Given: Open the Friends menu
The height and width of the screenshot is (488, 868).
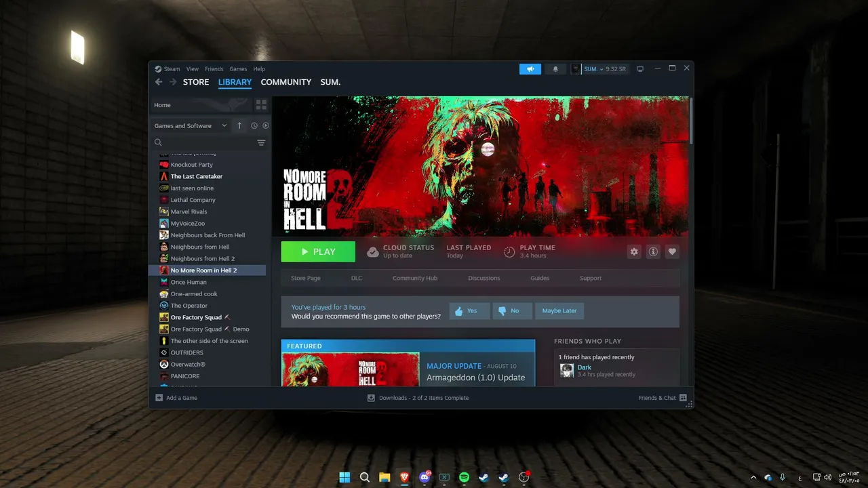Looking at the screenshot, I should point(214,69).
